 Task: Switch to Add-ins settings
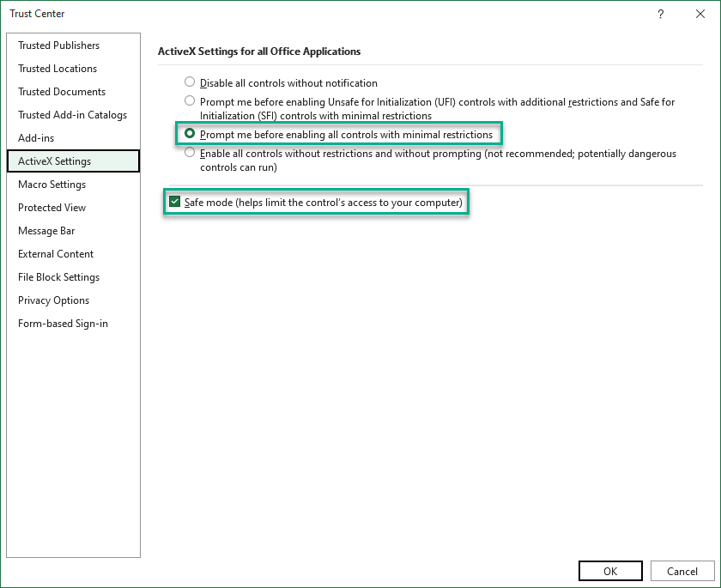pyautogui.click(x=36, y=138)
